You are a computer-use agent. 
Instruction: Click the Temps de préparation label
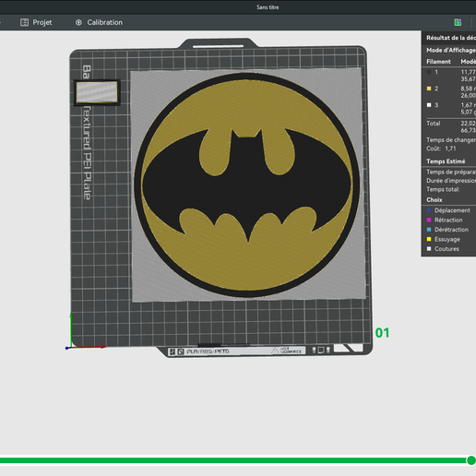(451, 172)
